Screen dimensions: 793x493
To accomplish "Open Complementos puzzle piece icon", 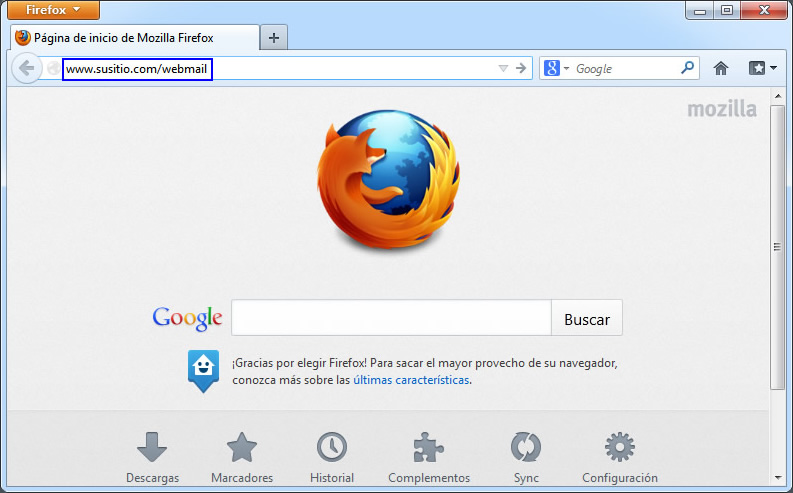I will (x=429, y=448).
